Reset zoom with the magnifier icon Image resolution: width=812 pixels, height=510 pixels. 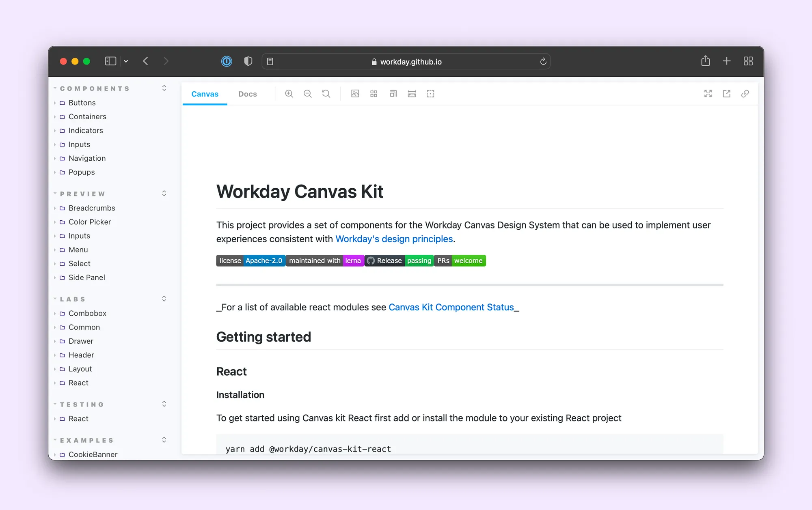click(326, 94)
